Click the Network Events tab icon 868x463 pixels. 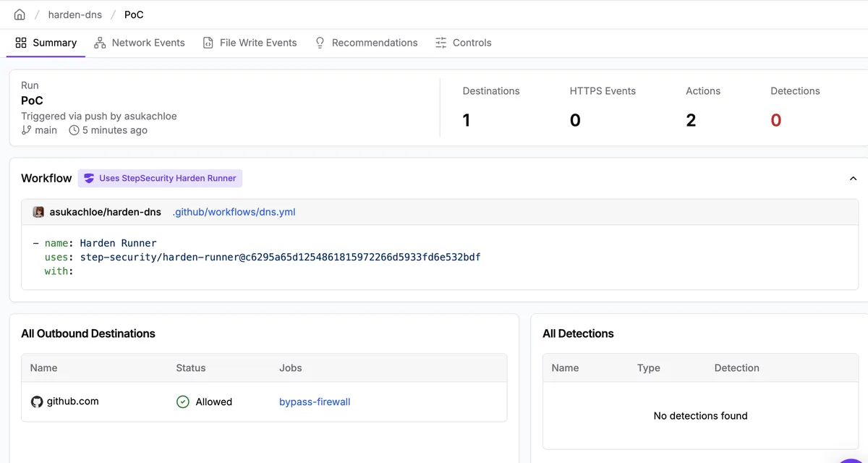100,43
